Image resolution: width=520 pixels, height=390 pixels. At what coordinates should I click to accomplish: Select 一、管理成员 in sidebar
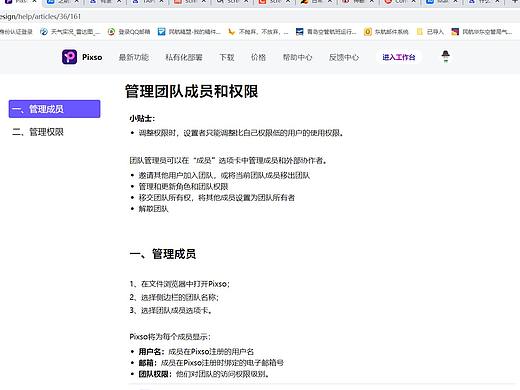point(54,109)
